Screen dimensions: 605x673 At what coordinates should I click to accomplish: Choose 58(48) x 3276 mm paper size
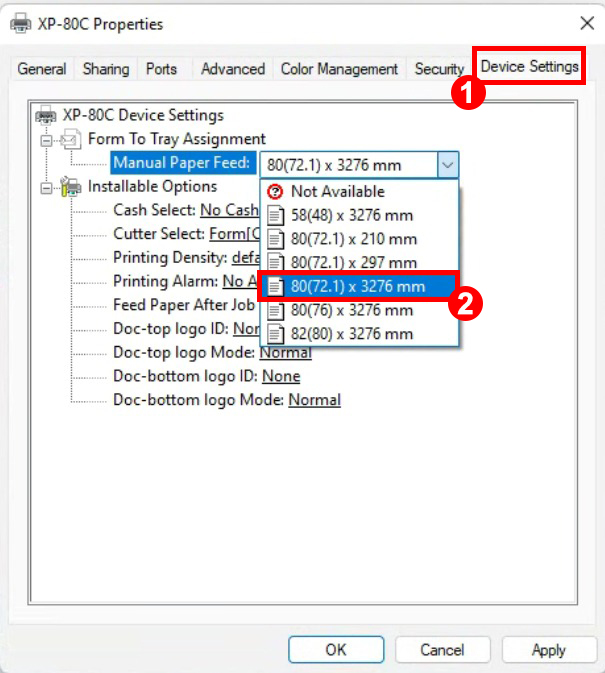(359, 215)
